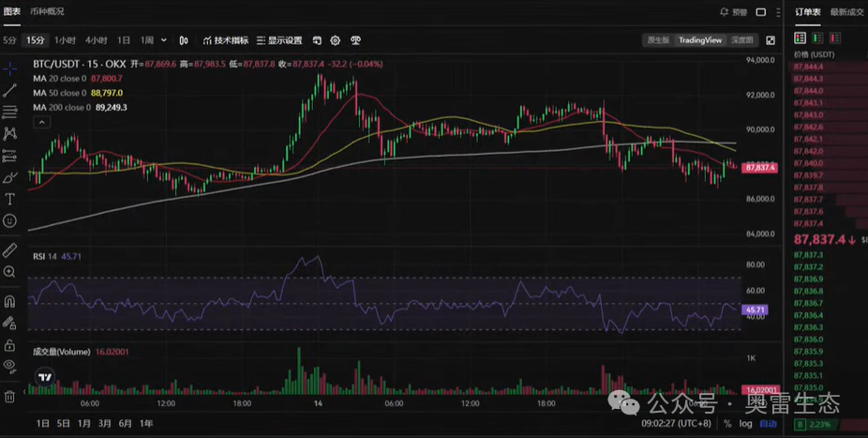The height and width of the screenshot is (438, 868).
Task: Open the 币种概况 tab
Action: click(x=47, y=11)
